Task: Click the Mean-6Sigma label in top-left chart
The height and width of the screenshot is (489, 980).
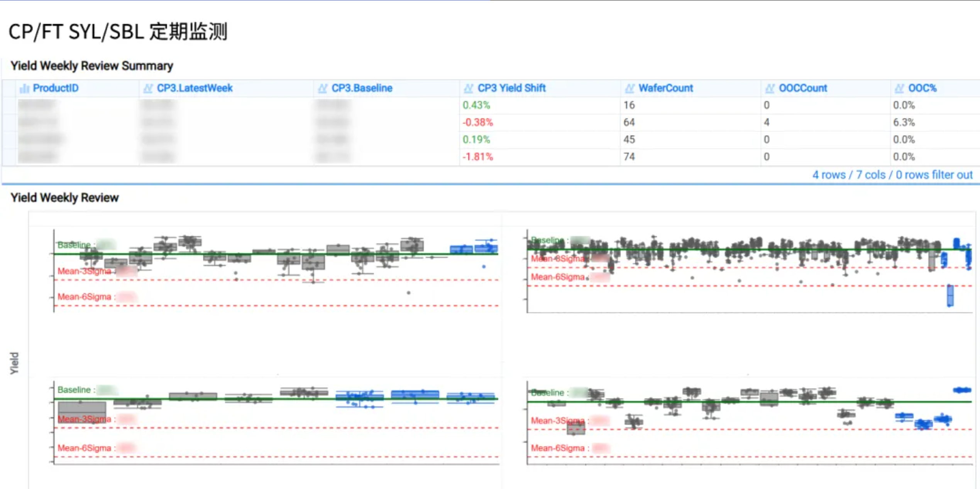Action: pyautogui.click(x=84, y=297)
